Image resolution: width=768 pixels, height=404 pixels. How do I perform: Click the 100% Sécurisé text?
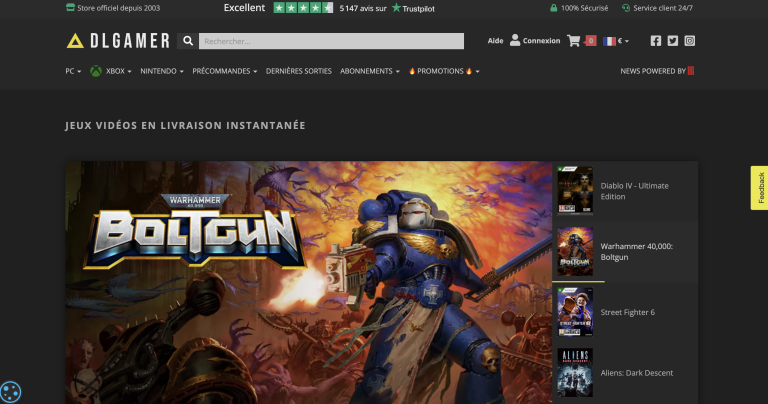click(584, 8)
